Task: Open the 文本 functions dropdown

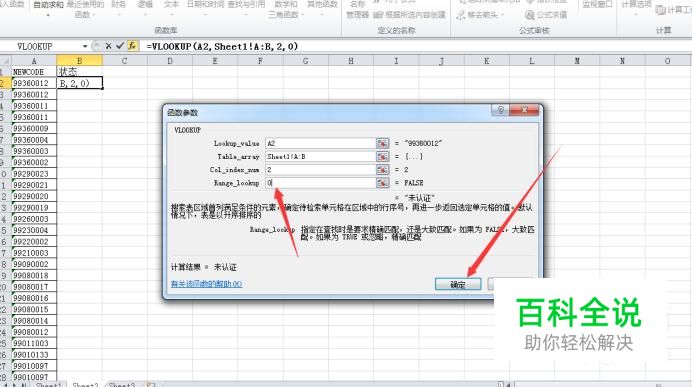Action: 171,8
